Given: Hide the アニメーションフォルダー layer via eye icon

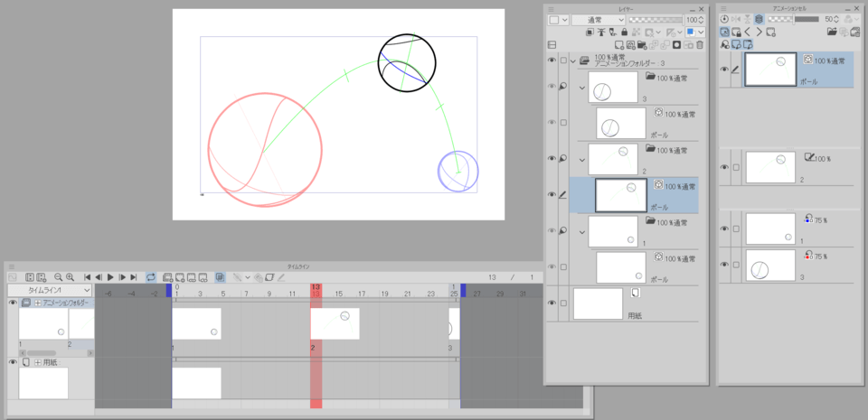Looking at the screenshot, I should point(552,61).
